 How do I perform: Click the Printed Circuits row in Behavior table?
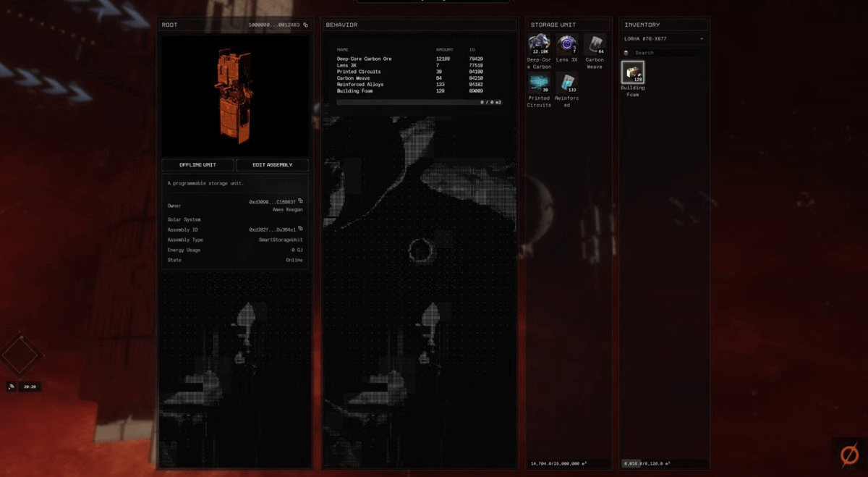(x=420, y=72)
